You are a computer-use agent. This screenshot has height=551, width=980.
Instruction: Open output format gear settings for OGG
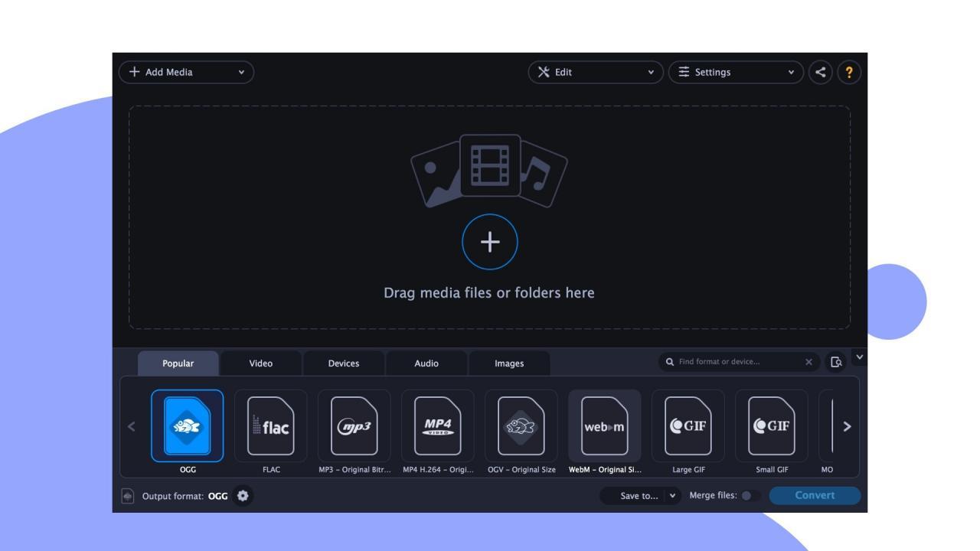click(242, 496)
